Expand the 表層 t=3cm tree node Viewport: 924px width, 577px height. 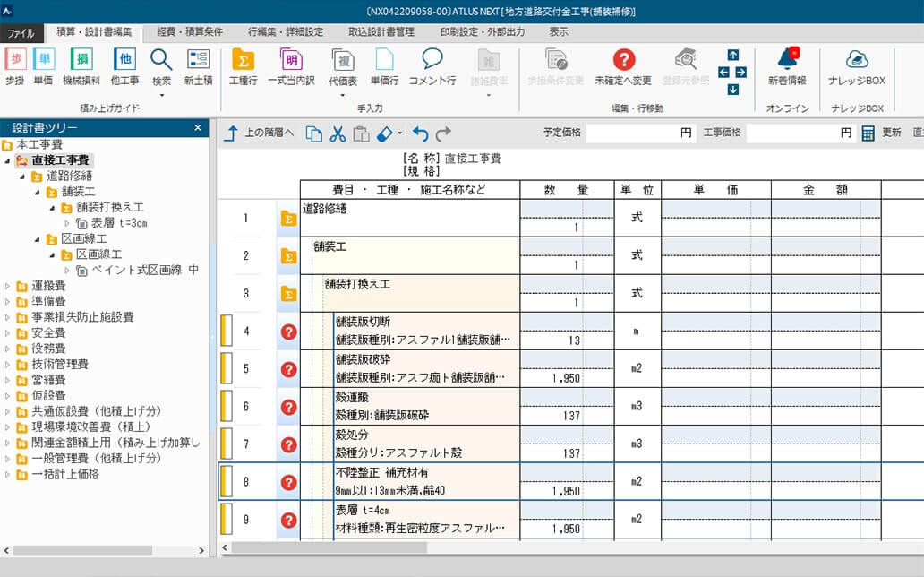click(66, 224)
